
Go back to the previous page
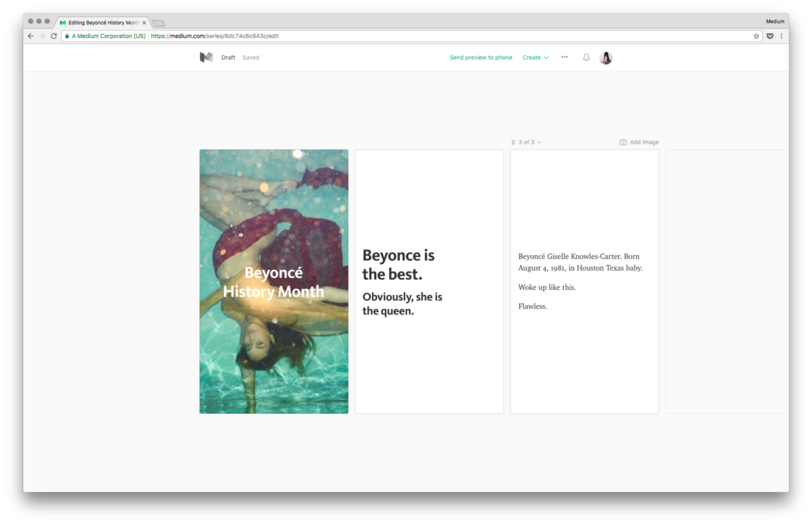(x=30, y=36)
